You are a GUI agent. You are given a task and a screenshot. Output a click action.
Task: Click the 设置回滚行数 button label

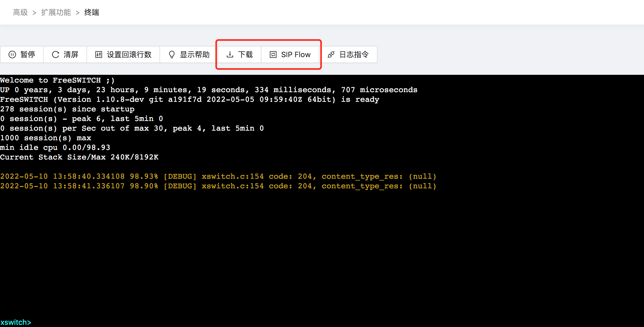click(x=129, y=54)
